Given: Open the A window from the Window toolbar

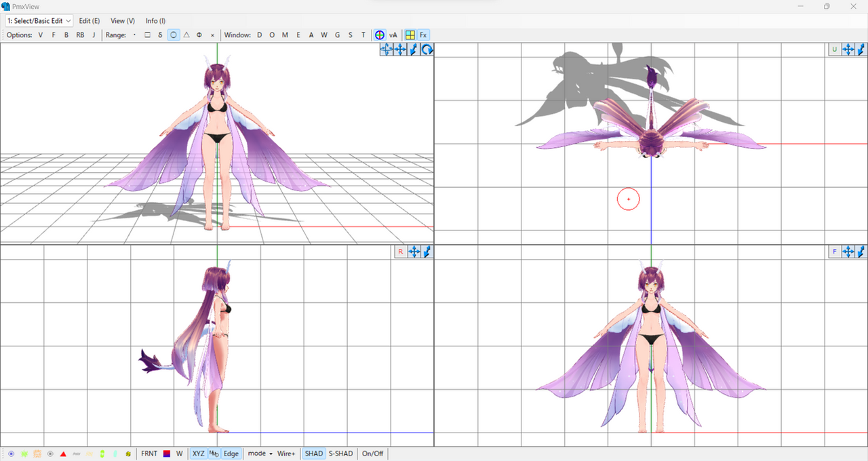Looking at the screenshot, I should click(311, 35).
